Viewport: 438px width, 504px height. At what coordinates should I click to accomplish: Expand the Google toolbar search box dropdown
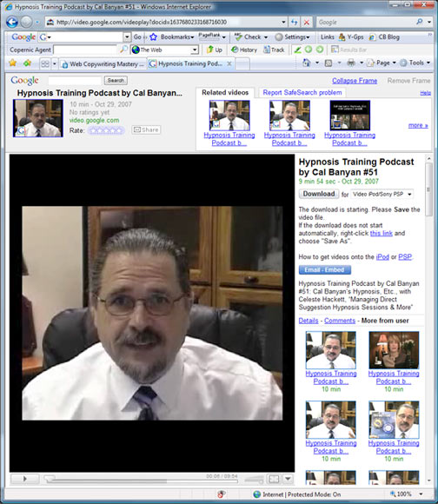[x=127, y=37]
